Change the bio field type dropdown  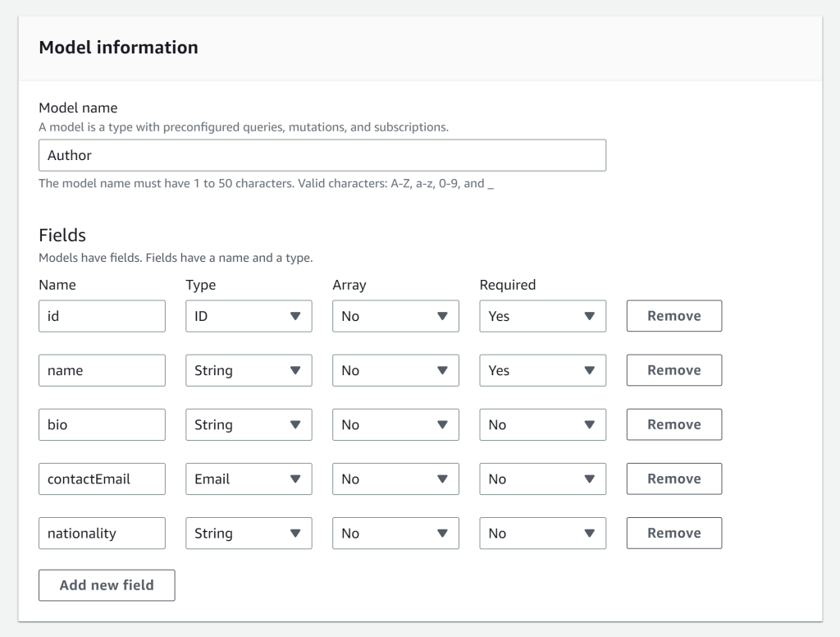(249, 424)
